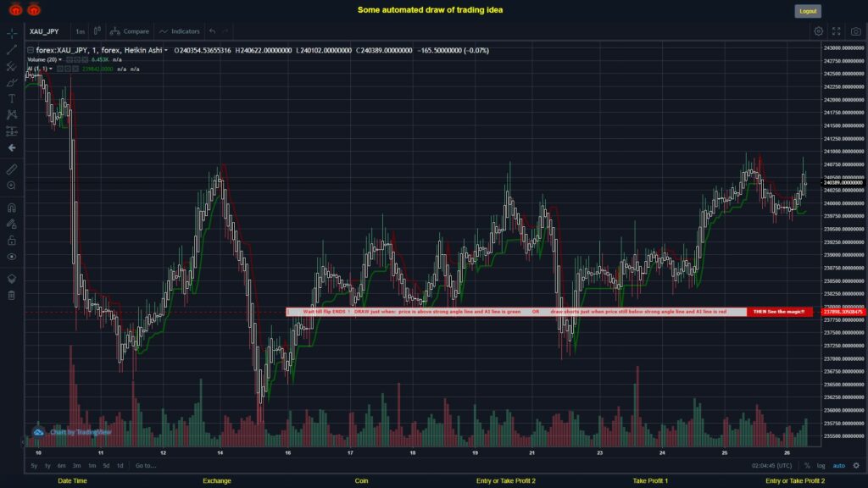Set date range to 1m at bottom

92,466
